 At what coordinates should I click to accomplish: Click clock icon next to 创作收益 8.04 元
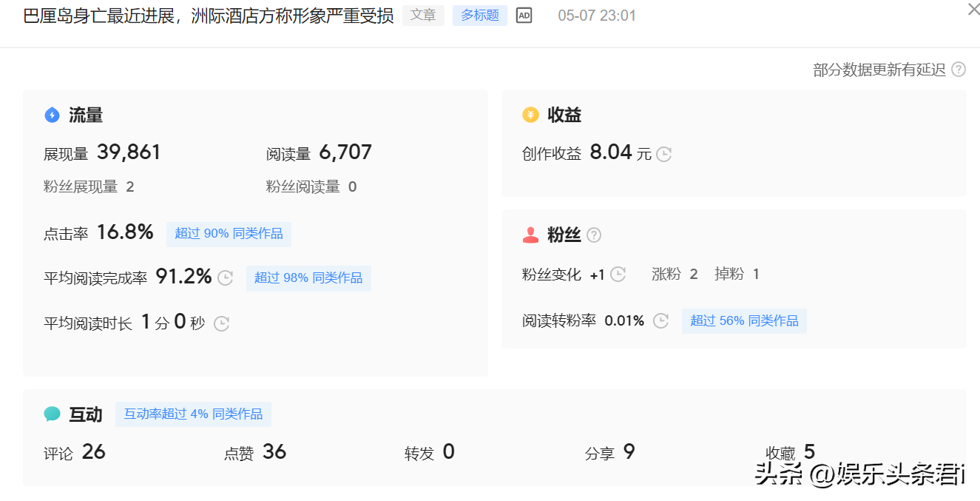[664, 154]
